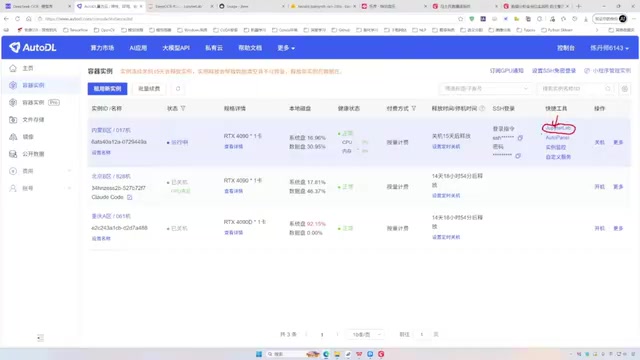Open 公开数据 in the sidebar
Viewport: 640px width, 360px height.
(33, 154)
